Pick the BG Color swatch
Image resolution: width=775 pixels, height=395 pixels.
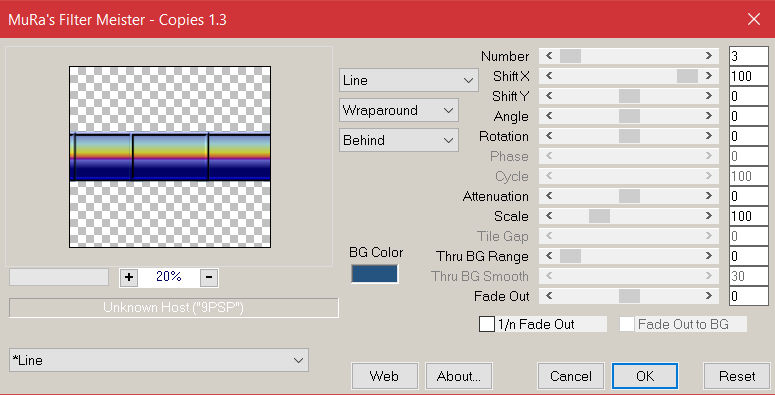(374, 274)
